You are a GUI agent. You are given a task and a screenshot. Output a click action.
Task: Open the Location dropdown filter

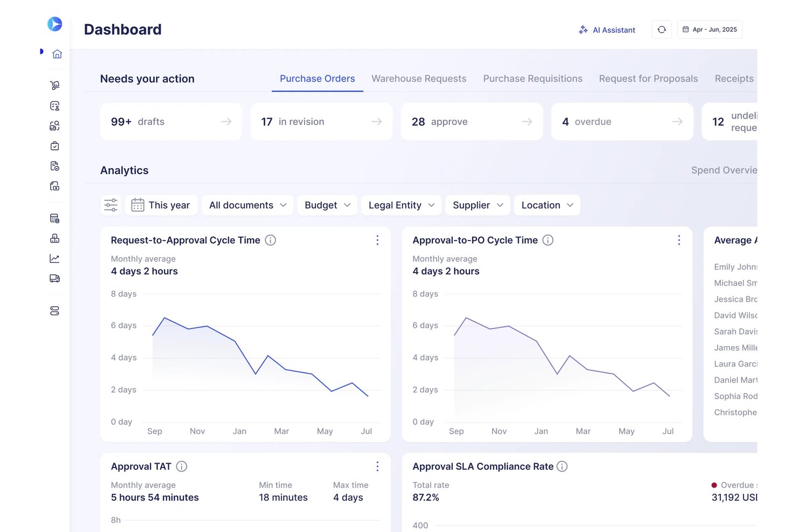coord(547,205)
